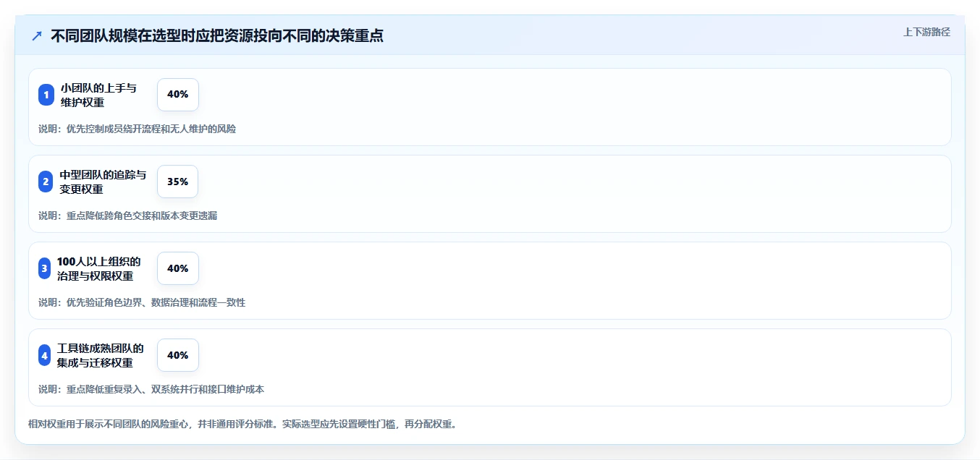The height and width of the screenshot is (460, 980).
Task: Select the number 3 badge for 100人以上组织
Action: coord(45,268)
